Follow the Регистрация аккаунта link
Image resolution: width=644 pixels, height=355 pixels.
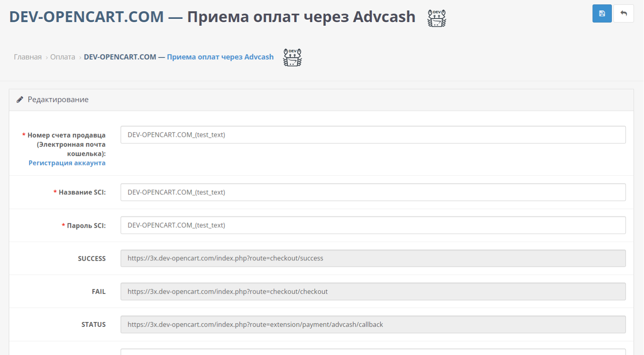point(67,163)
